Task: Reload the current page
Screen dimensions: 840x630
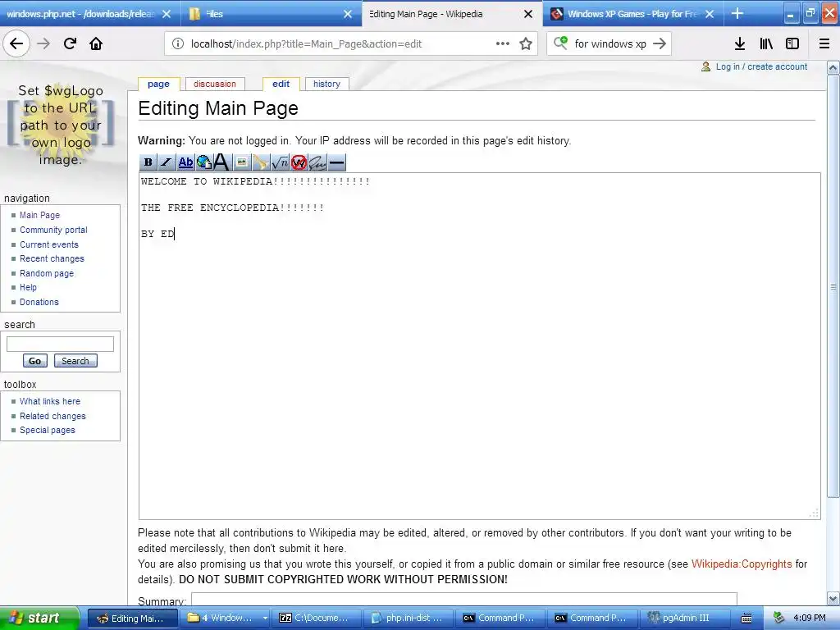Action: coord(70,43)
